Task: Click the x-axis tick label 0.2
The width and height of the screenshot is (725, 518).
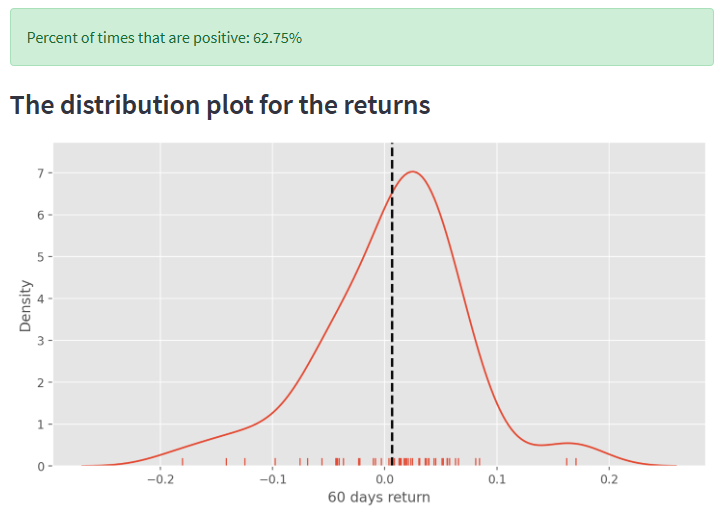Action: click(x=609, y=480)
